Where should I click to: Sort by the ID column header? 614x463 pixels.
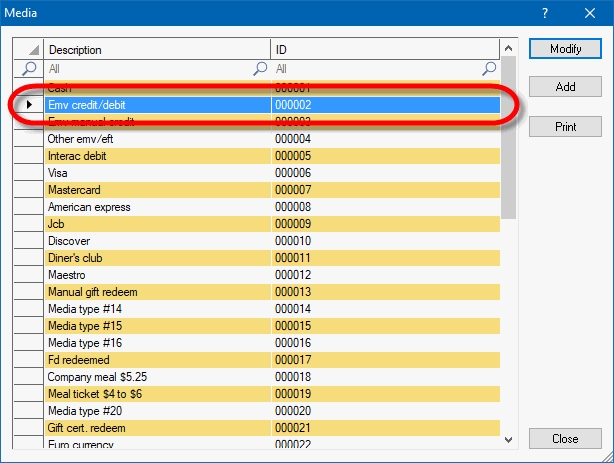point(385,50)
